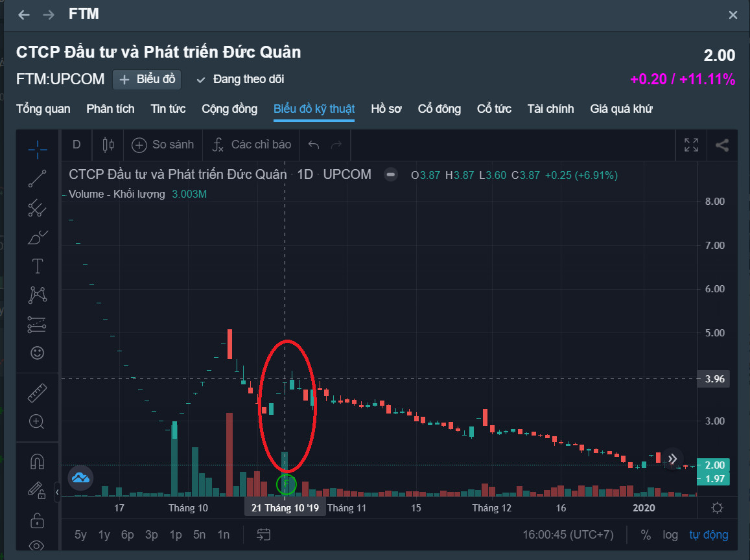This screenshot has height=560, width=750.
Task: Click the TradingView cloud logo
Action: [x=81, y=478]
